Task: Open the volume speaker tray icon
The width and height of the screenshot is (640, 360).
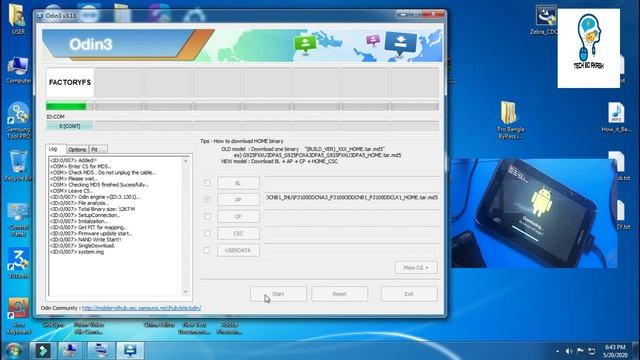Action: click(569, 351)
